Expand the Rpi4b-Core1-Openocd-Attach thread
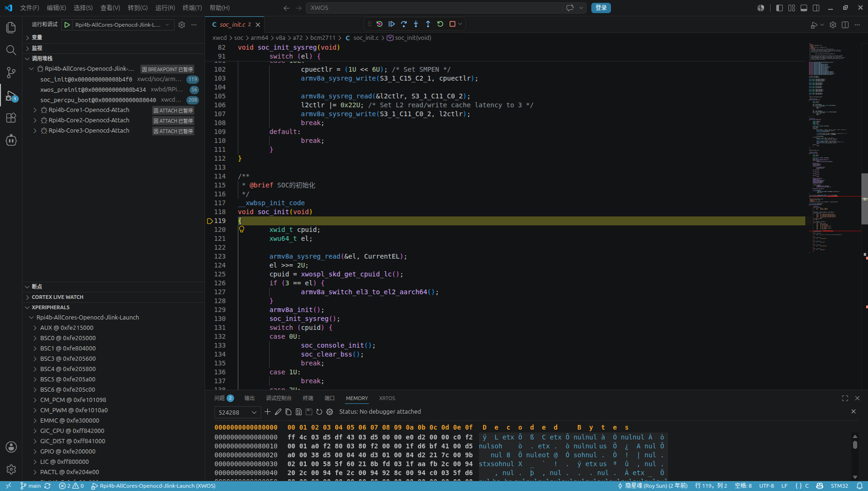868x491 pixels. click(35, 110)
